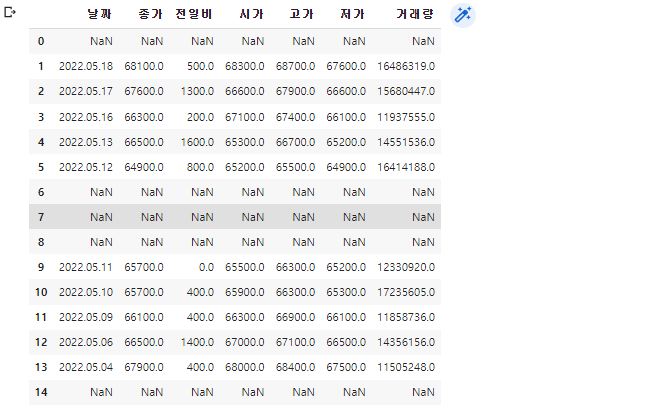Click closing price 64900.0 in row 5
This screenshot has width=670, height=411.
pyautogui.click(x=144, y=167)
